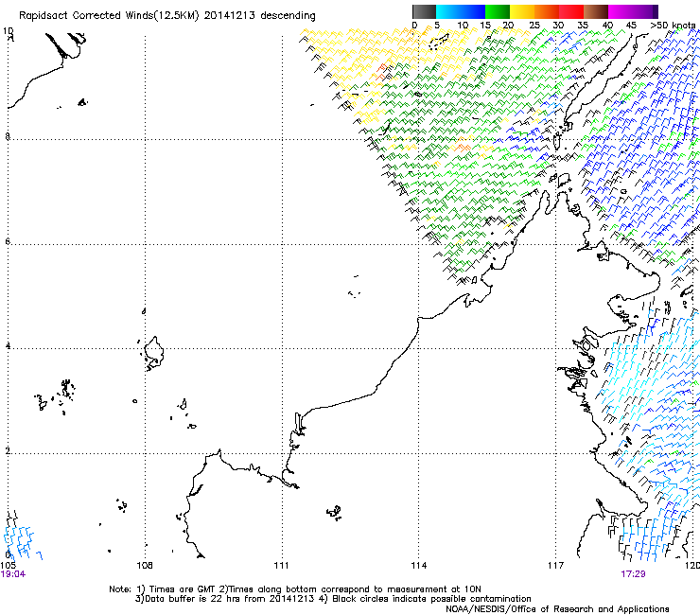This screenshot has width=700, height=615.
Task: Click the red 30-35 knots legend swatch
Action: [571, 11]
